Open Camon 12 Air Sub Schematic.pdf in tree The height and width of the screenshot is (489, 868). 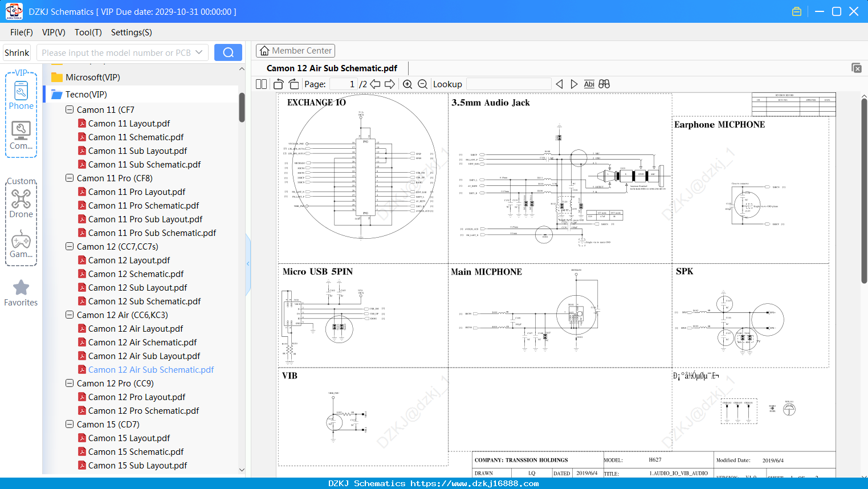tap(151, 369)
